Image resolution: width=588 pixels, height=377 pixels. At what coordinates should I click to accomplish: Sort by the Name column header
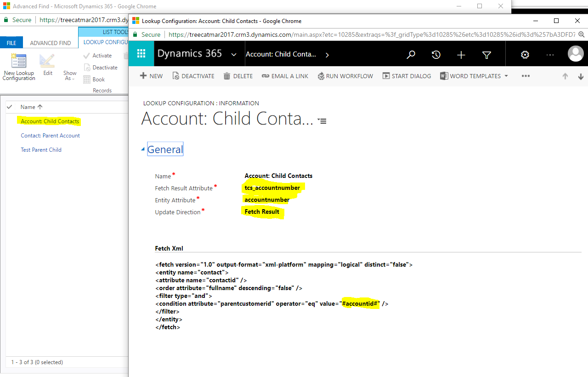pos(31,107)
